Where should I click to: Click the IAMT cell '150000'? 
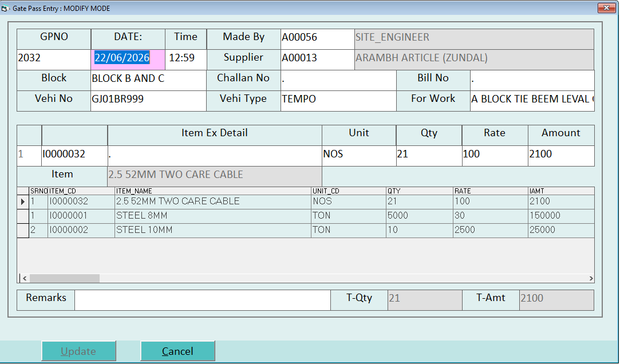tap(561, 216)
